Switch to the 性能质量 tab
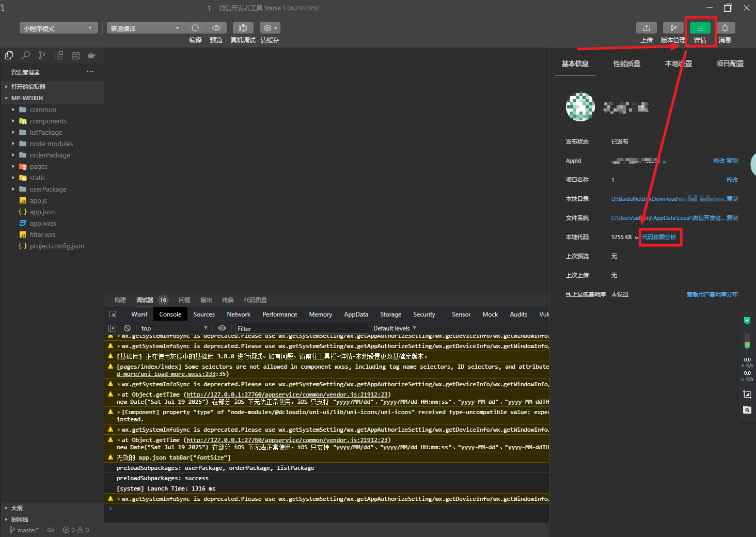This screenshot has height=537, width=756. [x=627, y=64]
